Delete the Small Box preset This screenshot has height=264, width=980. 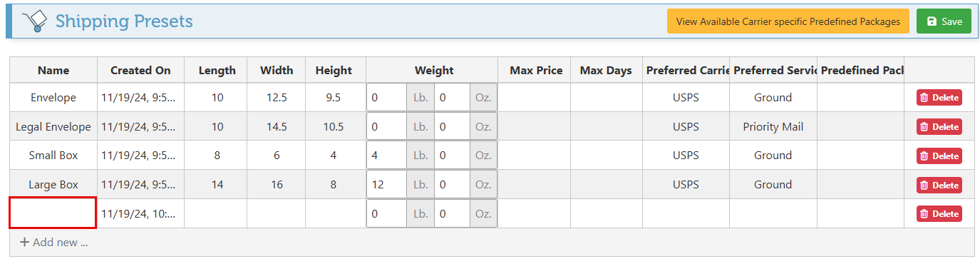(939, 156)
